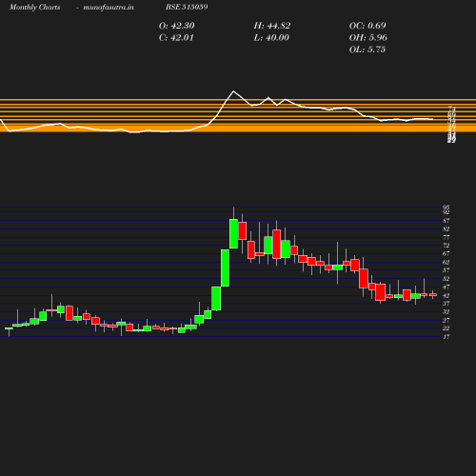Select the open value 'O: 42.30'
This screenshot has height=476, width=476.
(x=177, y=26)
